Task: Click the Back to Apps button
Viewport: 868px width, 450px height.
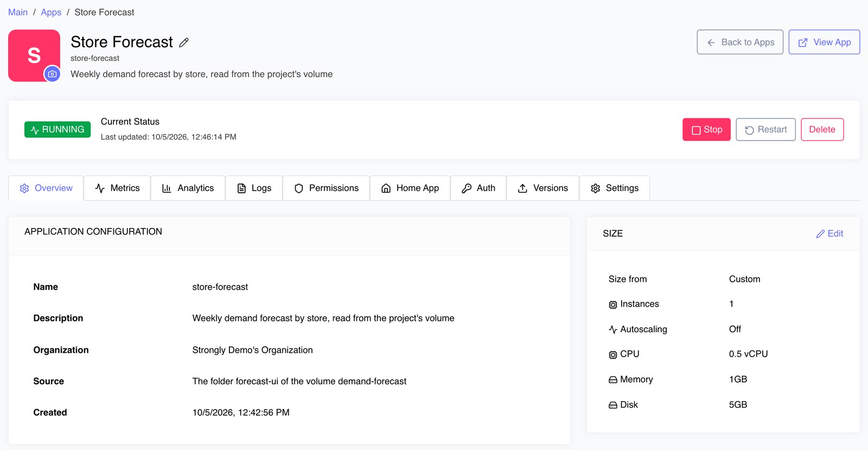Action: [x=740, y=42]
